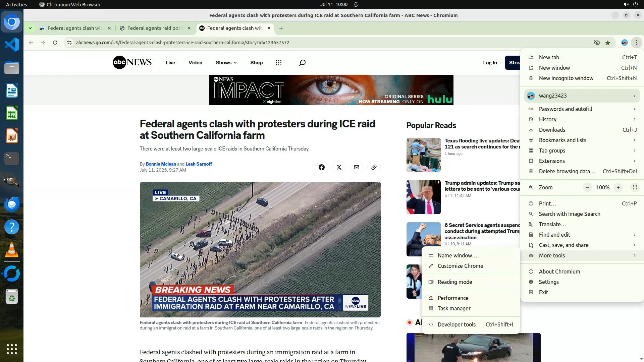This screenshot has height=362, width=644.
Task: Launch VLC from the Ubuntu dock
Action: coord(12,250)
